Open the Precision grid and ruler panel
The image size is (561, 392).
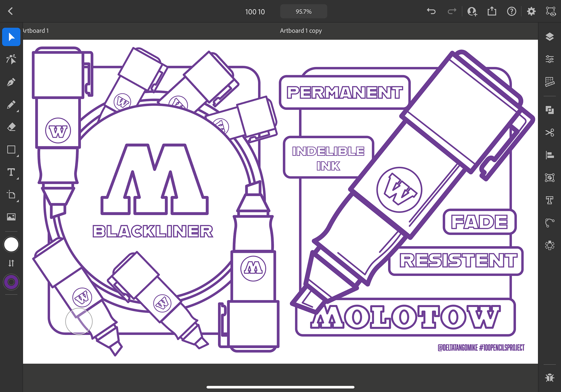[550, 82]
